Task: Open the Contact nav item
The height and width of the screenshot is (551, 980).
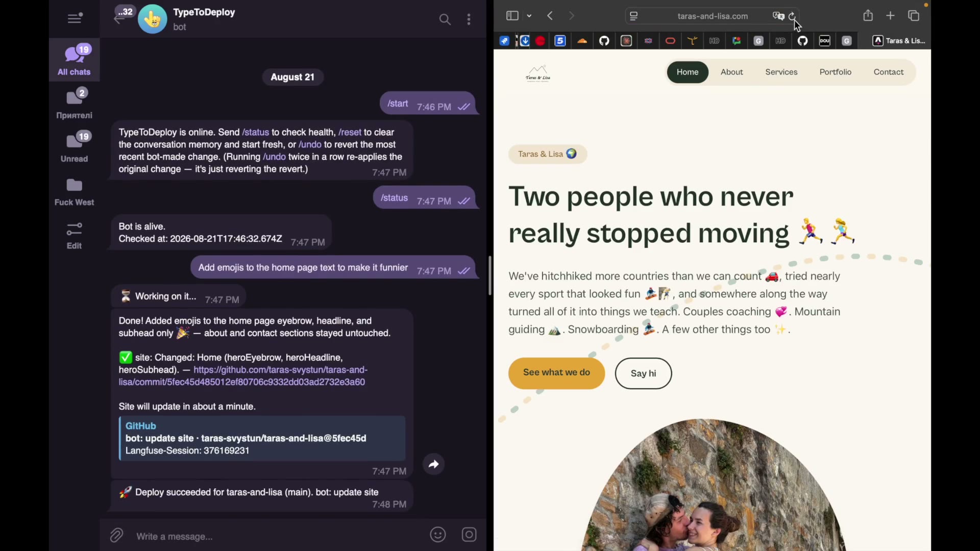Action: click(888, 72)
